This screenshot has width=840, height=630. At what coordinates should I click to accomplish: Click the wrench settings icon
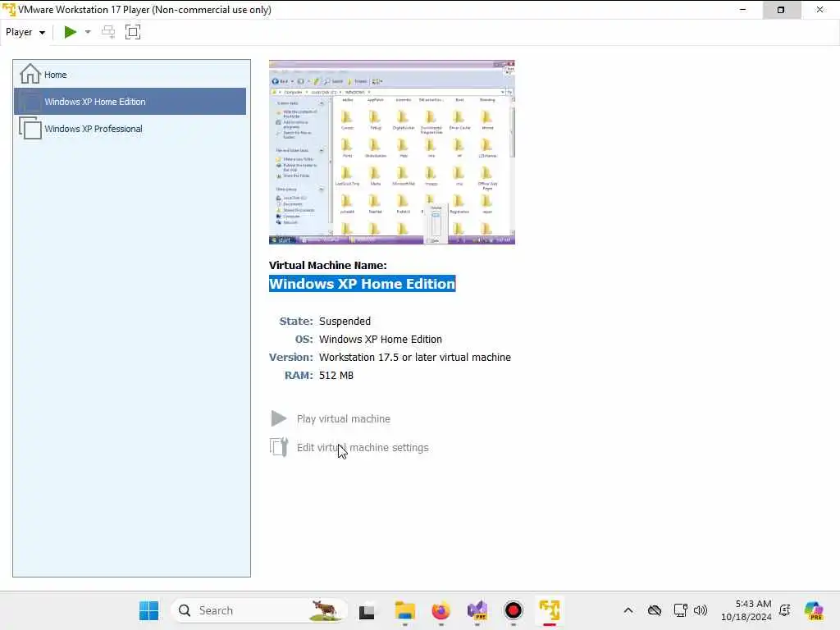pos(279,447)
